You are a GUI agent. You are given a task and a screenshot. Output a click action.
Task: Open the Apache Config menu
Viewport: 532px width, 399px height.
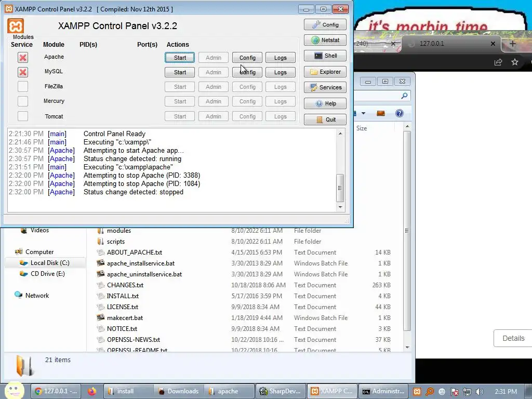click(x=247, y=58)
